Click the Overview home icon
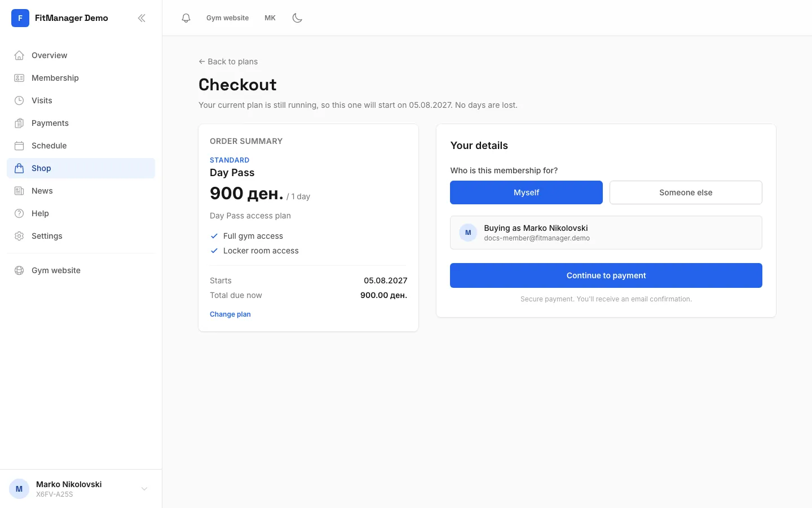 19,55
